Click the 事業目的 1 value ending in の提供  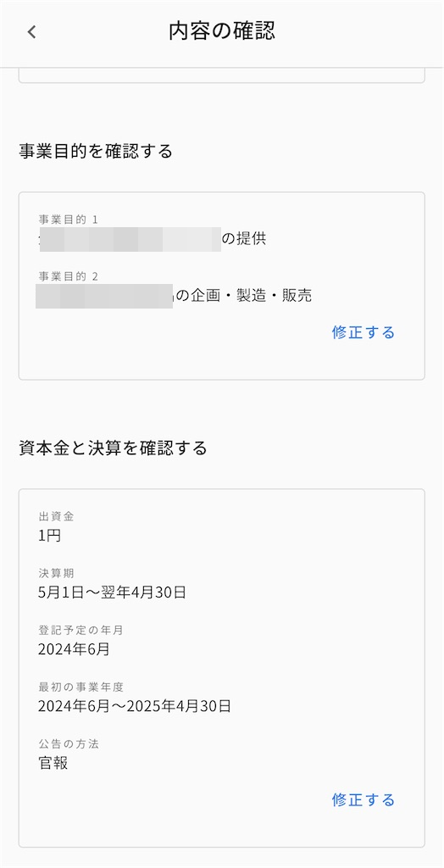(x=153, y=239)
